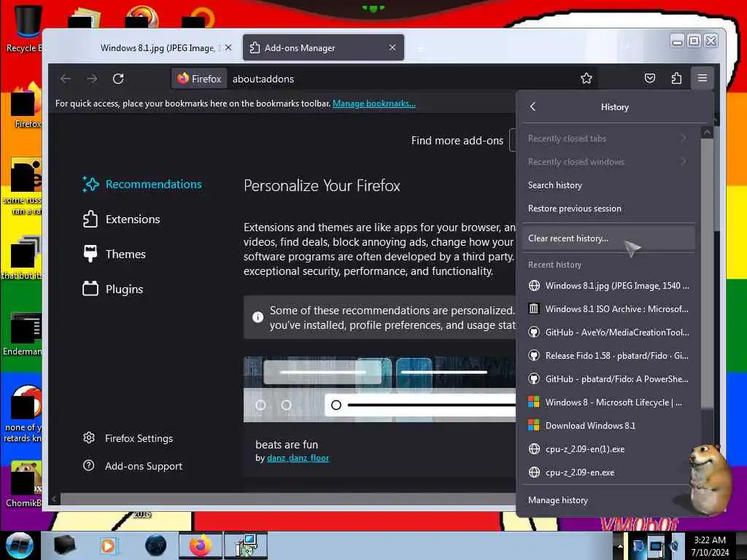This screenshot has height=560, width=747.
Task: Click the History panel scrollbar up arrow
Action: tap(707, 133)
